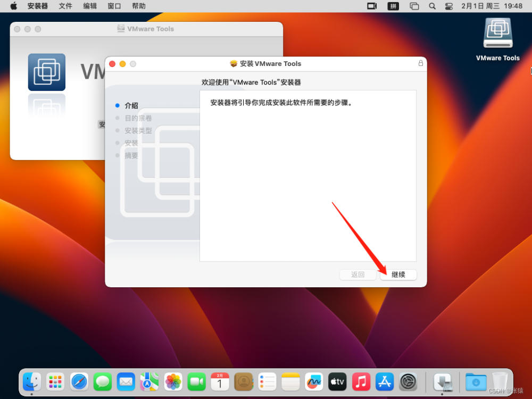The height and width of the screenshot is (399, 532).
Task: Click the 返回 (Back) button
Action: 358,275
